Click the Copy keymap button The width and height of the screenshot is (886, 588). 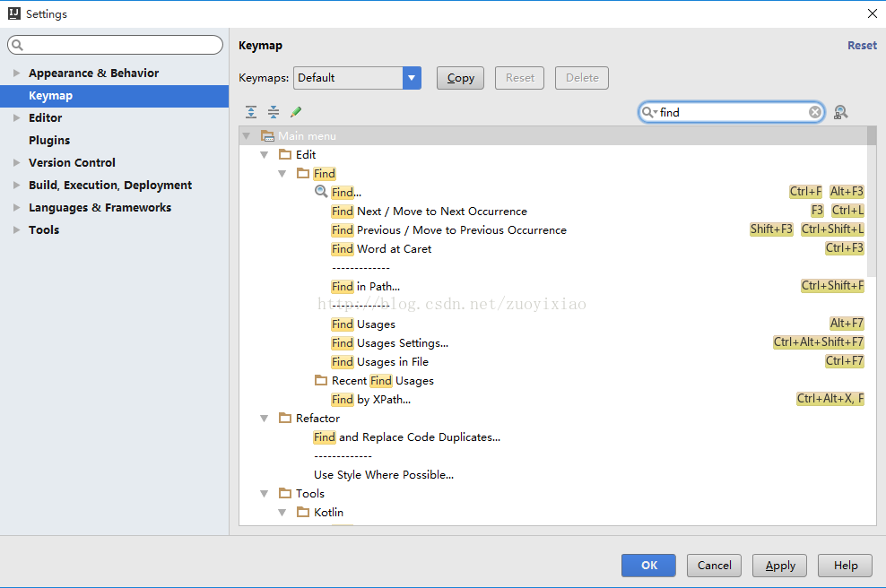460,78
